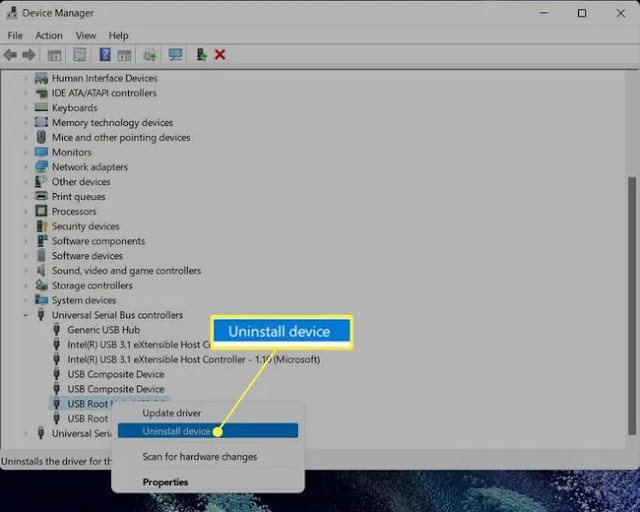
Task: Click the Update driver toolbar icon
Action: tap(150, 55)
